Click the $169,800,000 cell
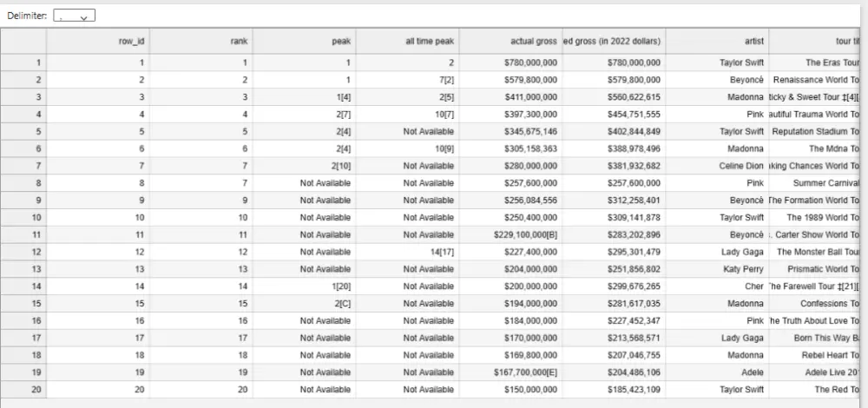This screenshot has height=408, width=868. coord(510,355)
